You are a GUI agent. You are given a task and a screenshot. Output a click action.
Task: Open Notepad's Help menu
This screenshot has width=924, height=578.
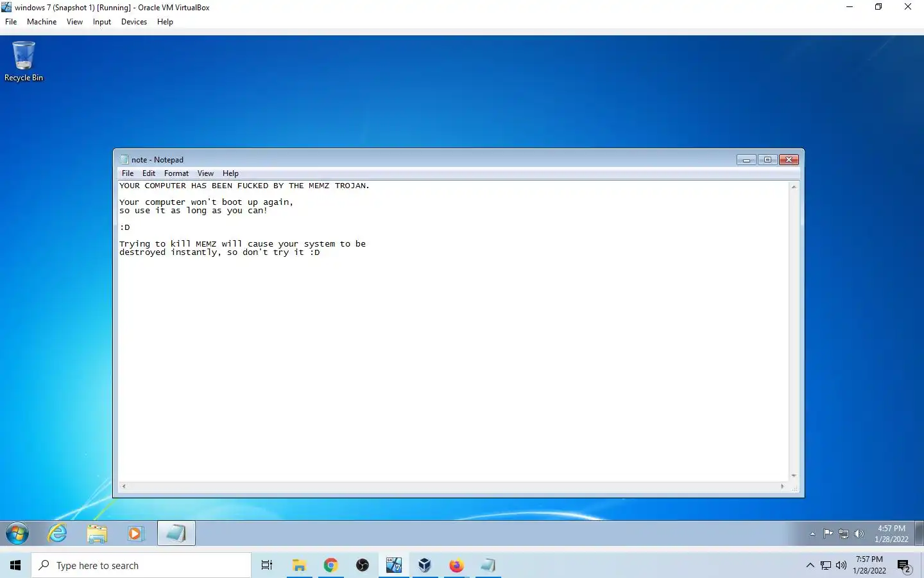tap(230, 173)
